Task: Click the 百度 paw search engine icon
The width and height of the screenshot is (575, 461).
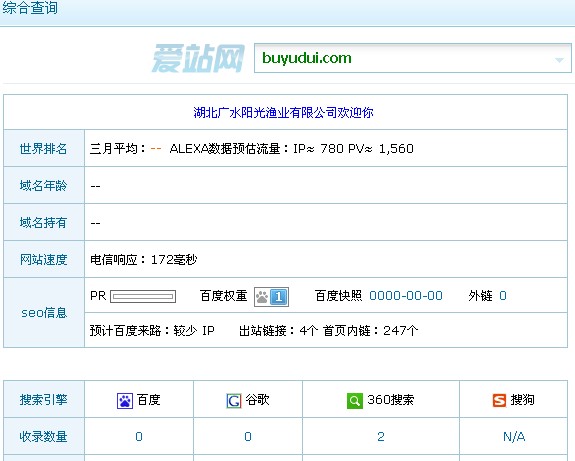Action: click(x=125, y=401)
